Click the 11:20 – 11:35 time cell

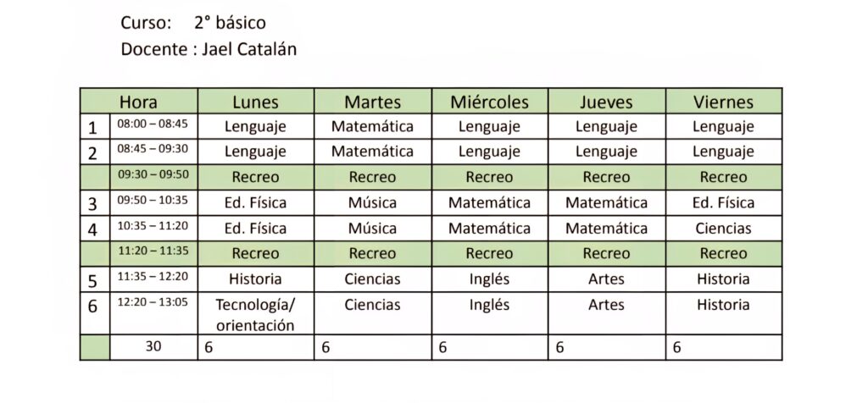pos(153,254)
